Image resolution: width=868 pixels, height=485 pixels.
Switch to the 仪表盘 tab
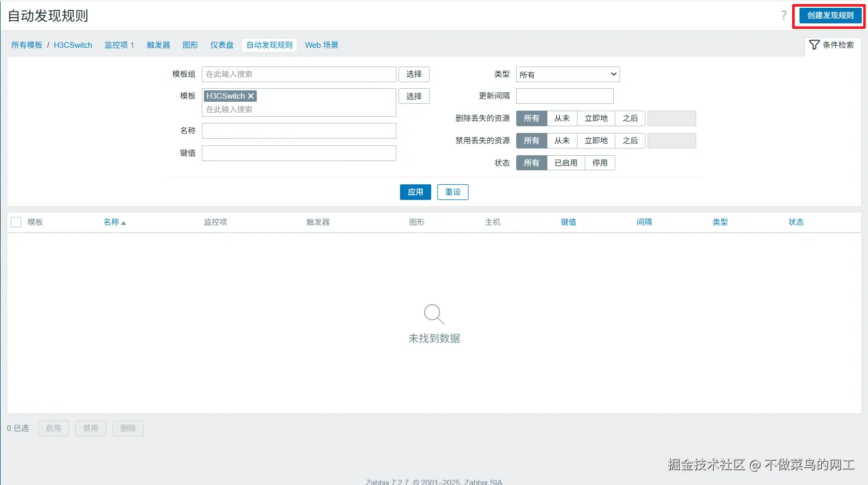point(222,45)
